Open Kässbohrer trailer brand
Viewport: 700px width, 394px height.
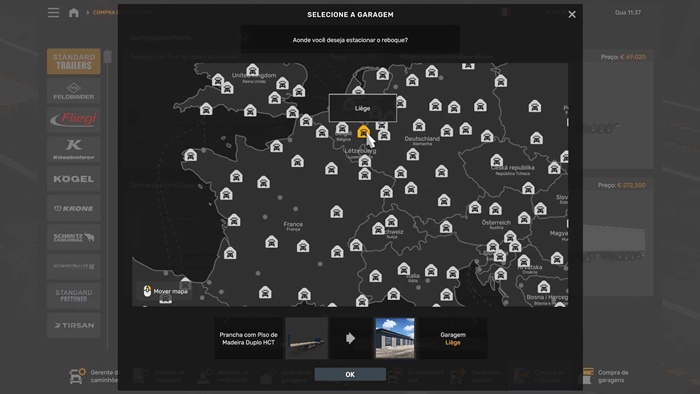(74, 149)
